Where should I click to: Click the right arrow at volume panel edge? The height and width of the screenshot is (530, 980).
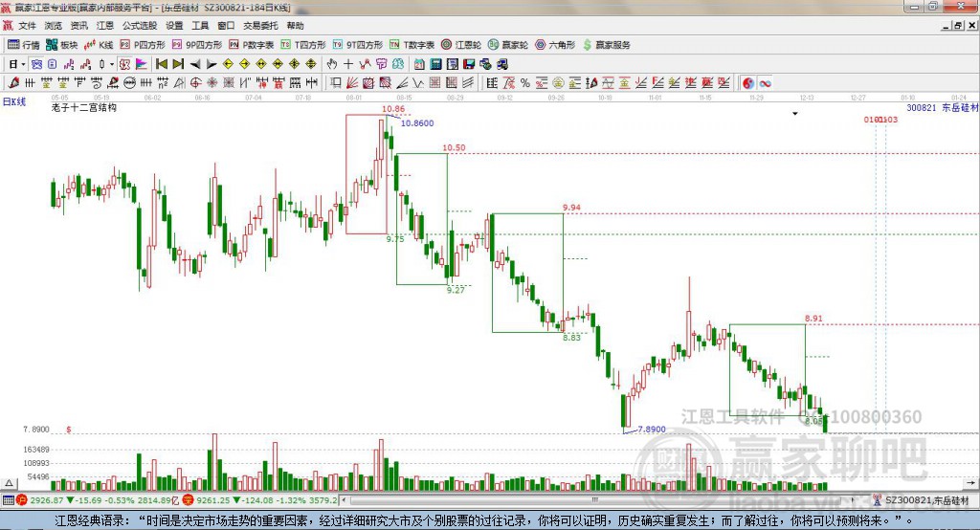(x=970, y=483)
